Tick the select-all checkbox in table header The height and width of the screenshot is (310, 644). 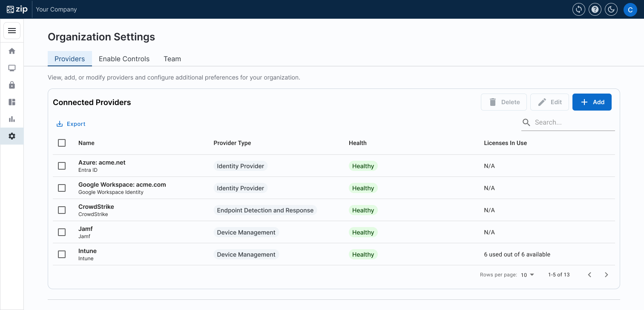62,143
